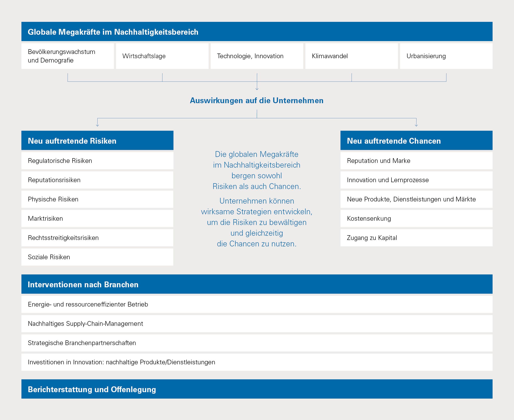
Task: Click the Regulatorische Risiken row
Action: [97, 161]
